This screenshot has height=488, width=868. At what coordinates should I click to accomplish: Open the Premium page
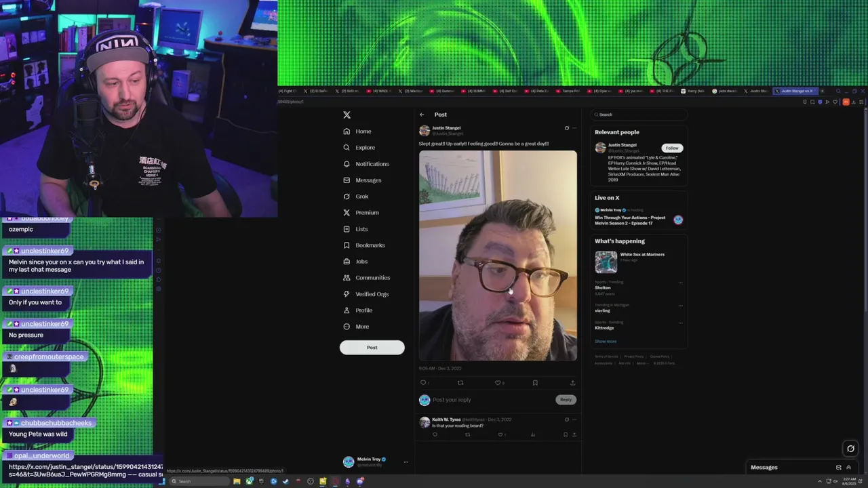(x=361, y=213)
